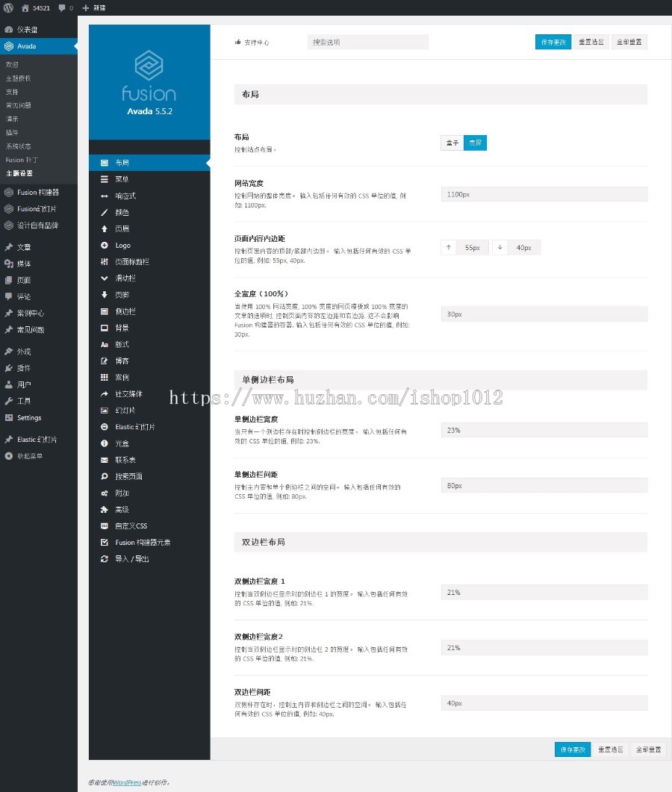This screenshot has height=792, width=672.
Task: Open the 侧边栏 sidebars options section
Action: coord(149,311)
